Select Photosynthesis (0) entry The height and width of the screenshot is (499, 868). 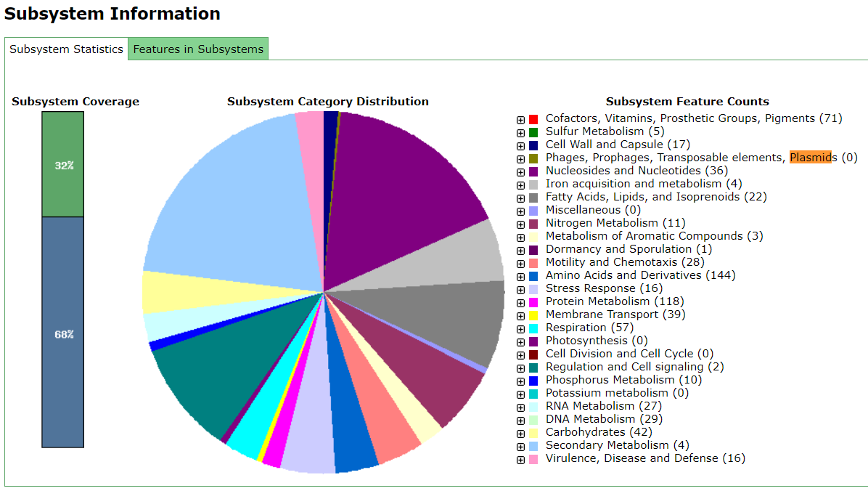596,341
